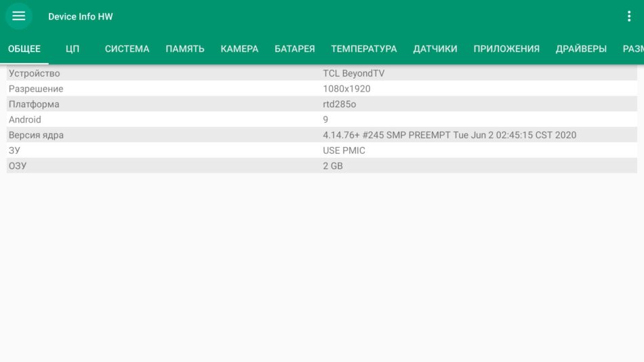Click the 2 GB RAM value
This screenshot has width=644, height=362.
[333, 165]
